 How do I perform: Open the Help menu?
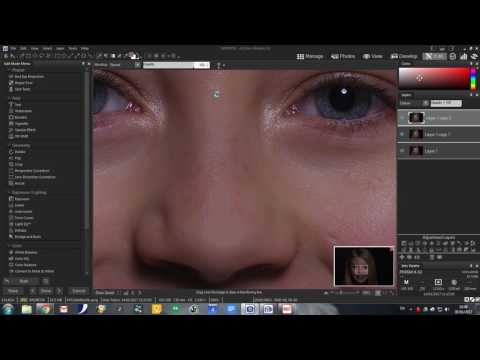coord(85,48)
